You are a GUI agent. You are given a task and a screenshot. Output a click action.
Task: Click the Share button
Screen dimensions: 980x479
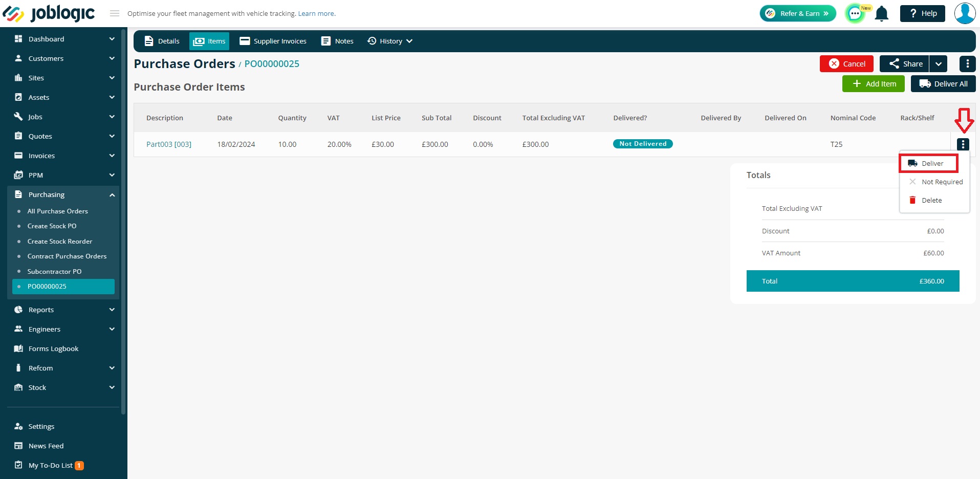pos(904,64)
